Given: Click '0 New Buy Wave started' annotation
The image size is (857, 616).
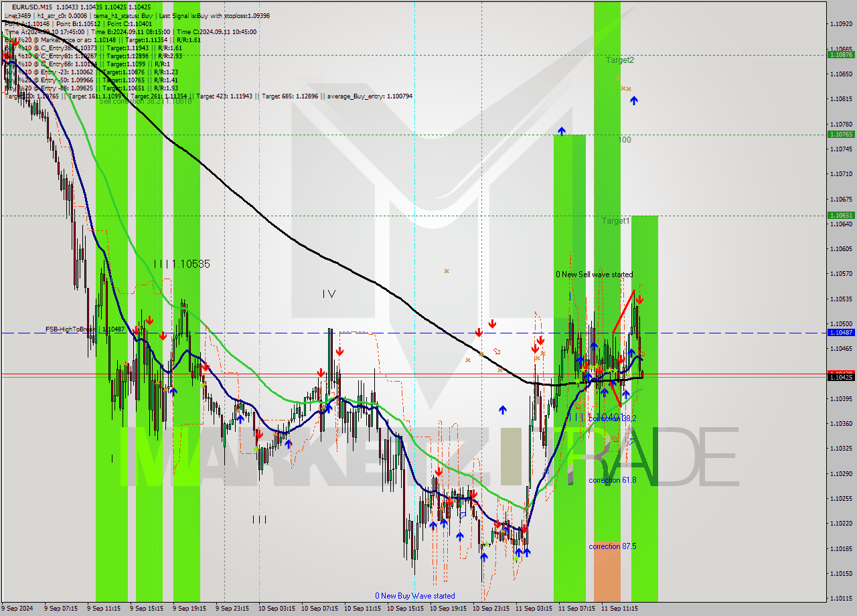Looking at the screenshot, I should pos(415,596).
